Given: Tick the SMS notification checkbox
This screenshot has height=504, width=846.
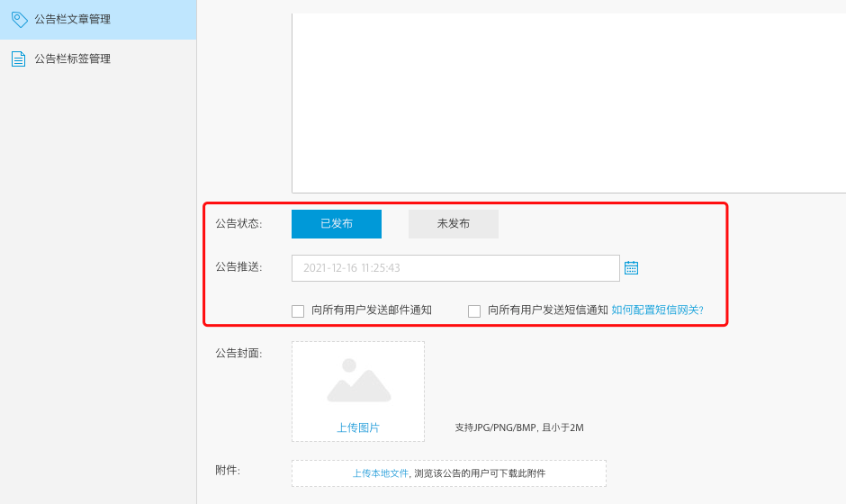Looking at the screenshot, I should 474,311.
